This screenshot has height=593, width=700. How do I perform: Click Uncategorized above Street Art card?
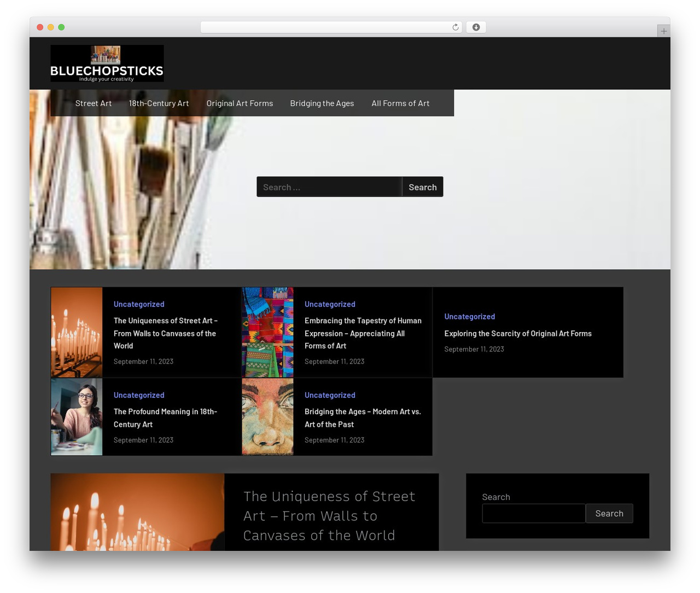[139, 304]
